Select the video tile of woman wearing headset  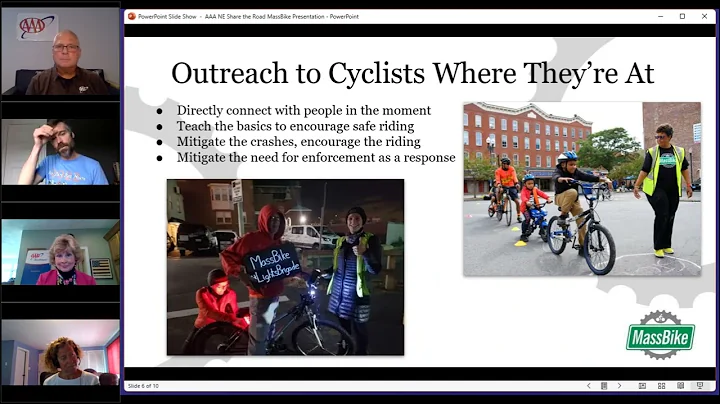[x=61, y=352]
